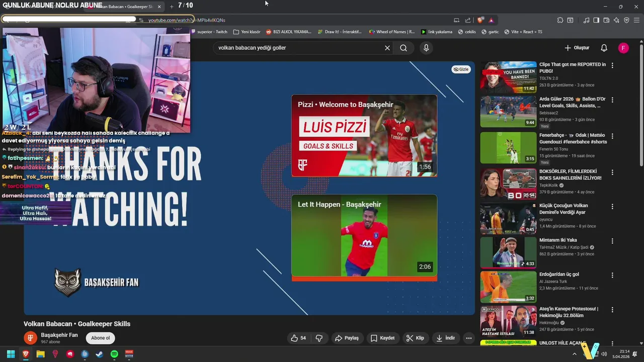Viewport: 644px width, 362px height.
Task: Open options for Erdoğan'dan üç gol video
Action: point(612,275)
